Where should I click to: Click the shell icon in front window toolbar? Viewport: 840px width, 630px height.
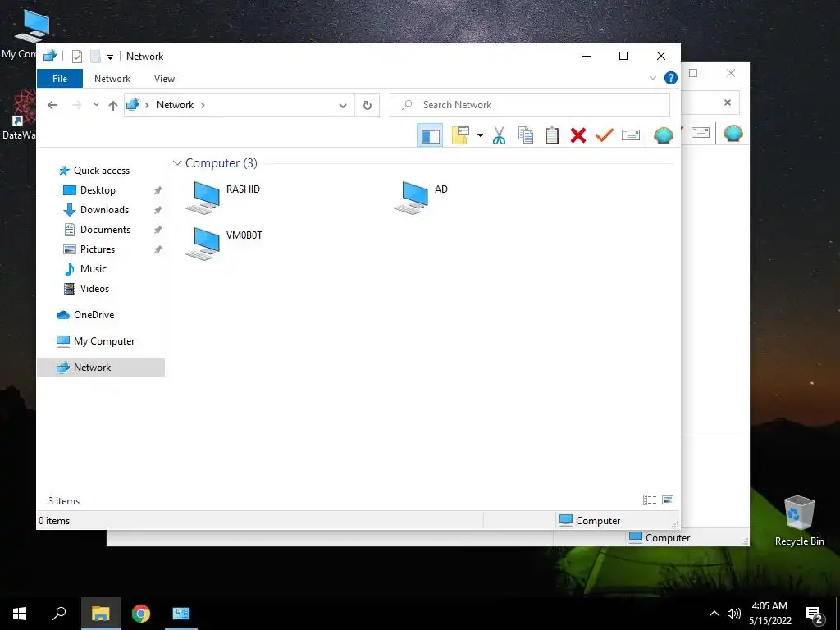coord(663,135)
